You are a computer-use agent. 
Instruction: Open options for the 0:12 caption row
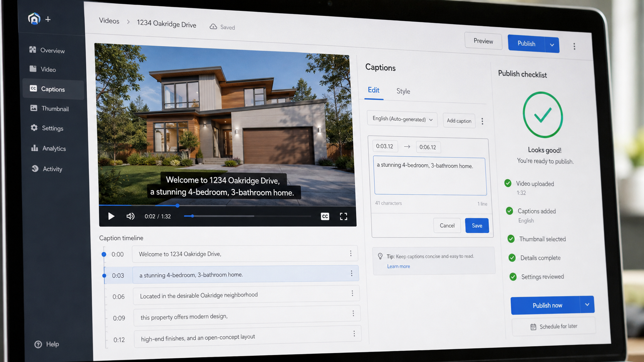(354, 334)
